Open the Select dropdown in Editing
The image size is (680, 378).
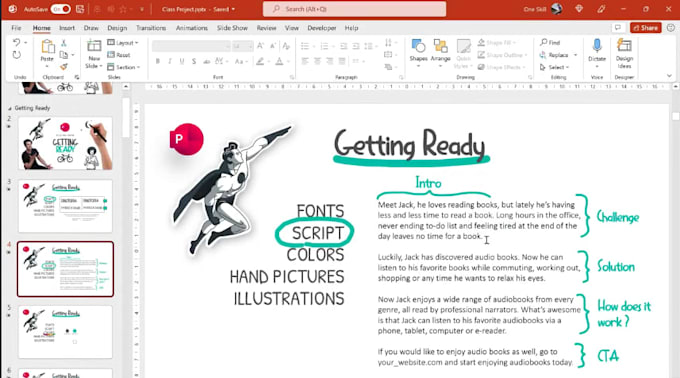(554, 67)
